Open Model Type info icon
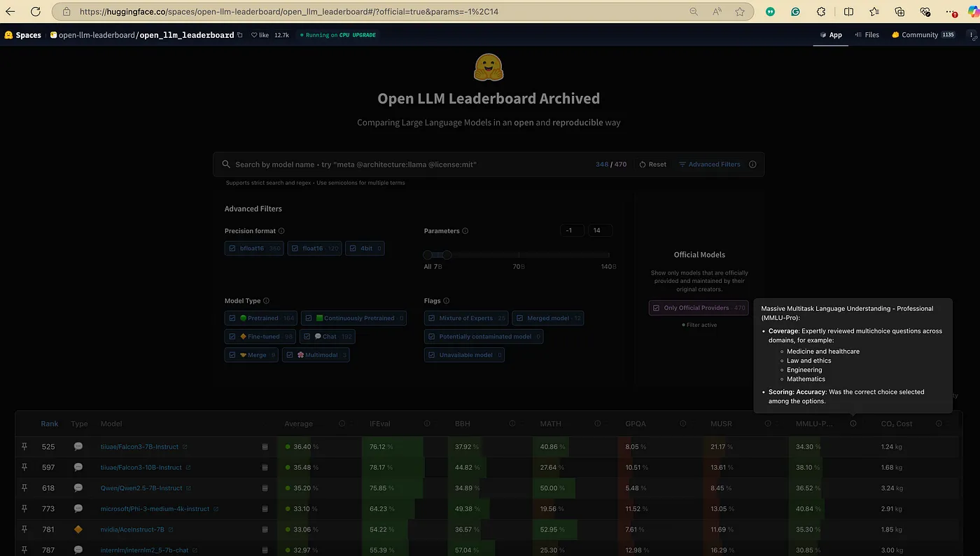980x556 pixels. coord(266,301)
